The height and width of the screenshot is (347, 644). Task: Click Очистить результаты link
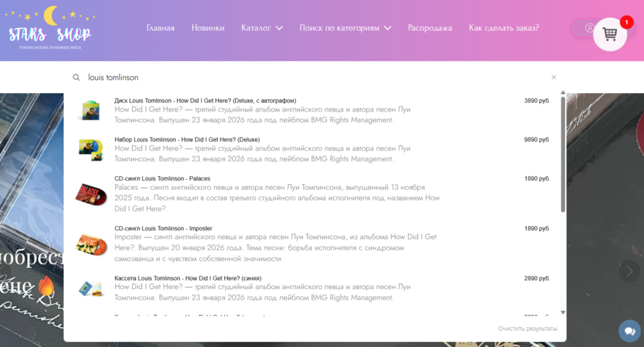coord(528,329)
